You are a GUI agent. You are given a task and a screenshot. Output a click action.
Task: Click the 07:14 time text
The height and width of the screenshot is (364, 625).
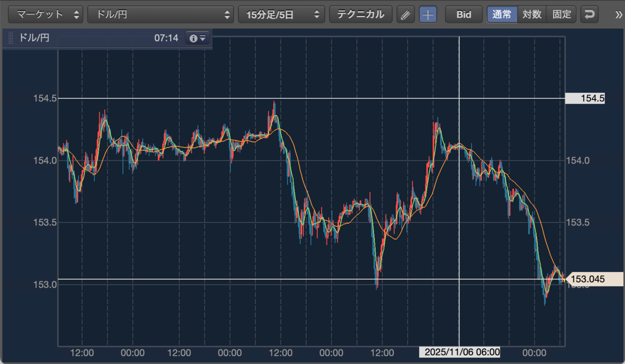(x=166, y=38)
